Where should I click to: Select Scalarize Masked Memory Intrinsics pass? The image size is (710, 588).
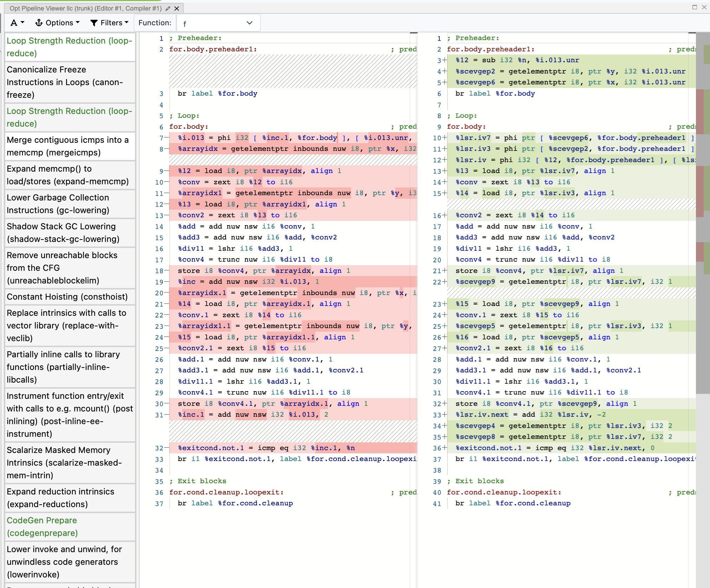[x=70, y=463]
